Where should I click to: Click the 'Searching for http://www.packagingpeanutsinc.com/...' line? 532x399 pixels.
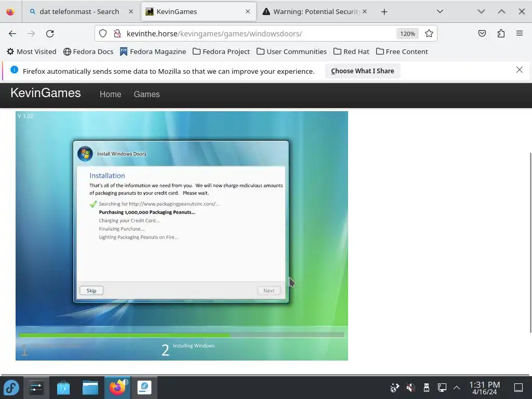[159, 204]
